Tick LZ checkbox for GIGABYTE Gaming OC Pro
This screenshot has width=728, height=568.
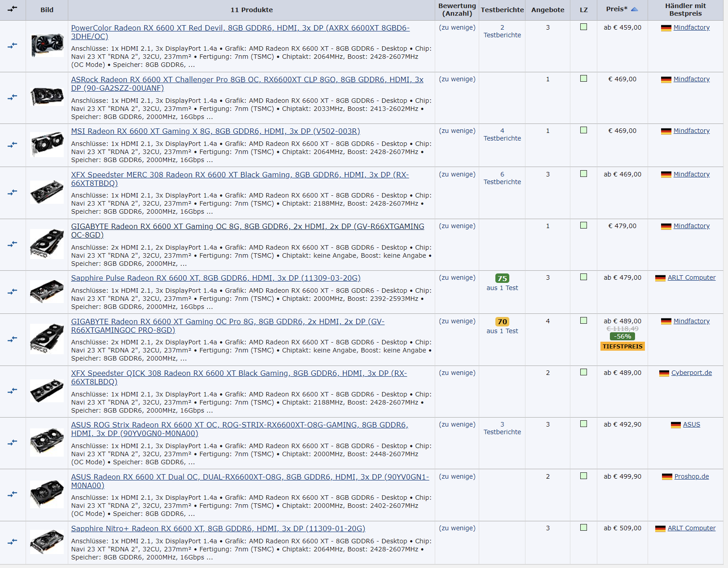coord(583,321)
